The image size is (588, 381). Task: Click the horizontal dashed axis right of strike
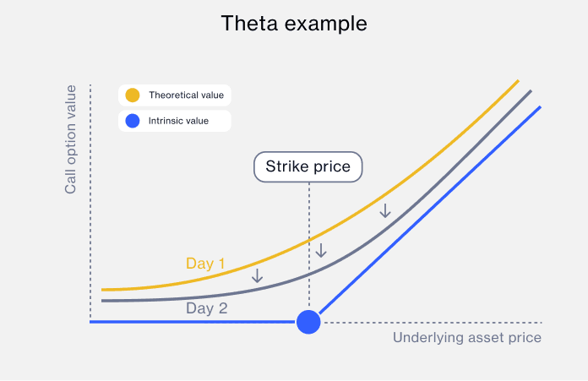[439, 322]
